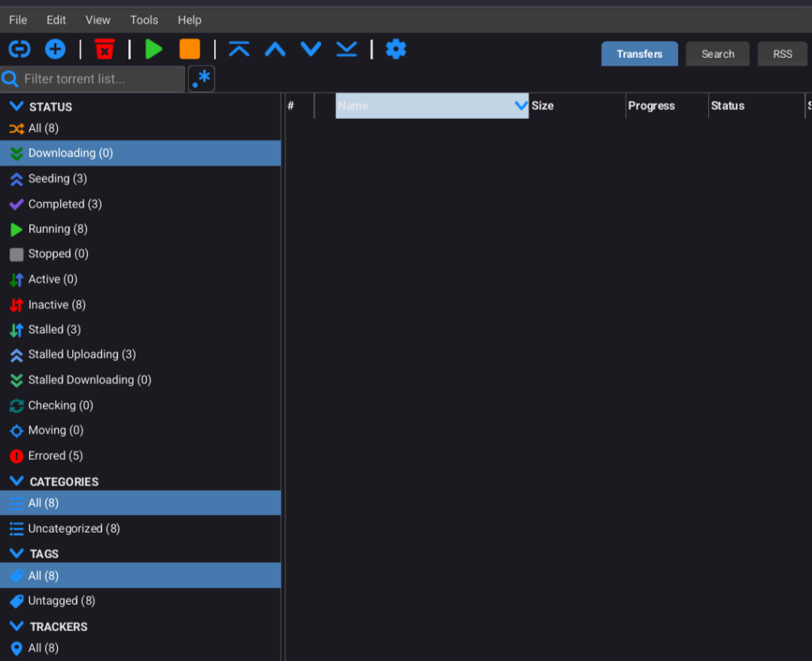Viewport: 812px width, 661px height.
Task: Click the add torrent link icon
Action: pyautogui.click(x=19, y=49)
